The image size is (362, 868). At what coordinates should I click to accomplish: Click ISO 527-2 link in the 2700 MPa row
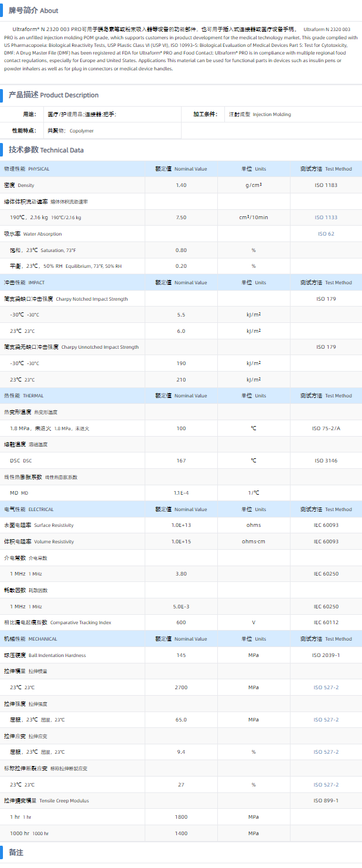[x=326, y=687]
